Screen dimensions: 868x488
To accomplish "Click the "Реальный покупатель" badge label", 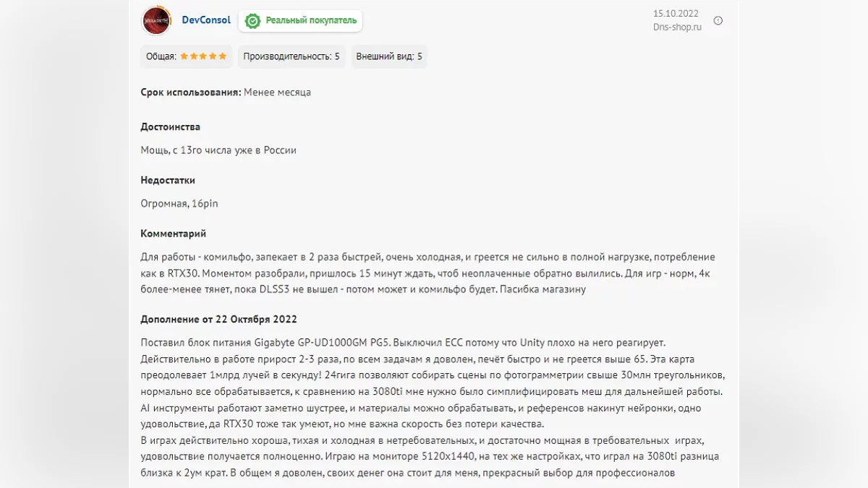I will [x=311, y=20].
